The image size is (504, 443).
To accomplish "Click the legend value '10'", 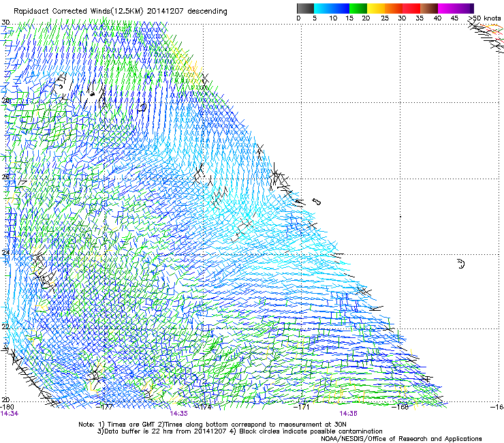I will [333, 18].
